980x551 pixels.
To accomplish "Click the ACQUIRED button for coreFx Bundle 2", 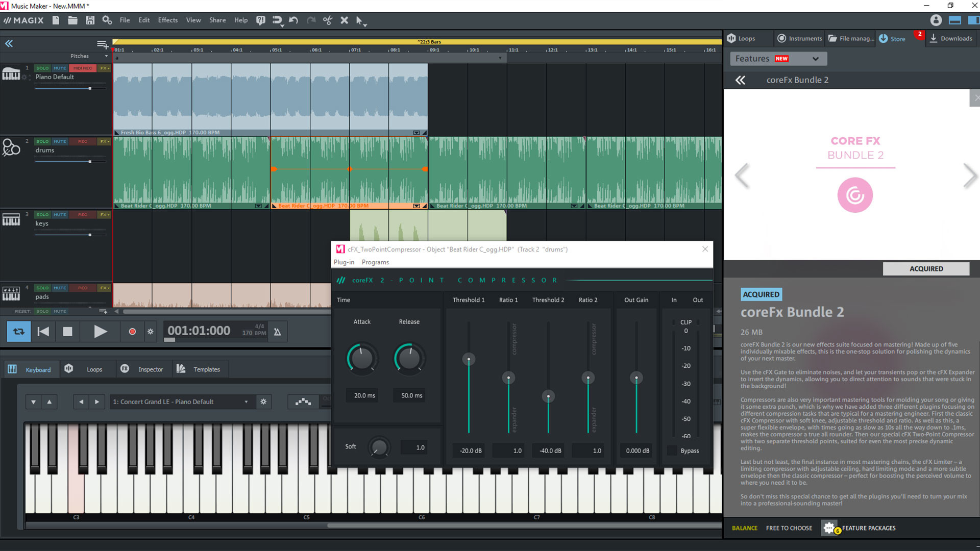I will (926, 268).
